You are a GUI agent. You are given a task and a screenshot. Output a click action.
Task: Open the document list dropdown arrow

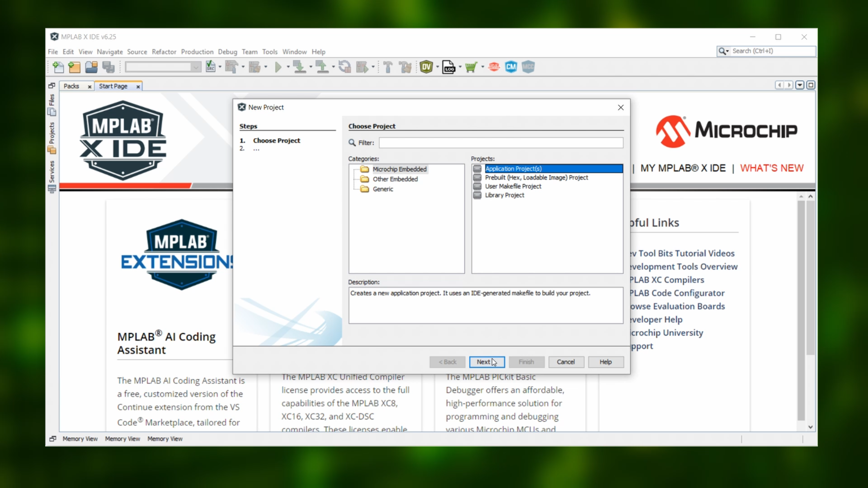point(800,85)
